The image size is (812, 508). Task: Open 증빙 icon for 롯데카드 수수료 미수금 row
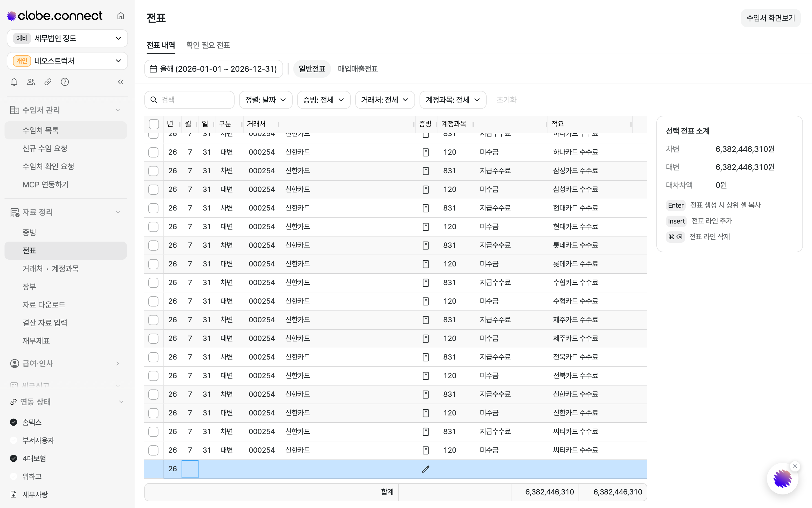click(x=425, y=264)
